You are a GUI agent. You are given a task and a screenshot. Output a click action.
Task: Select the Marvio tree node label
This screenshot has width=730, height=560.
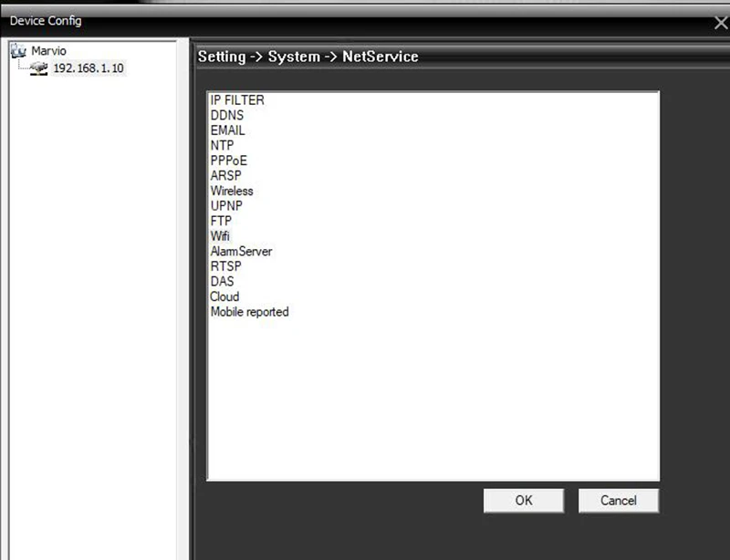(x=48, y=51)
